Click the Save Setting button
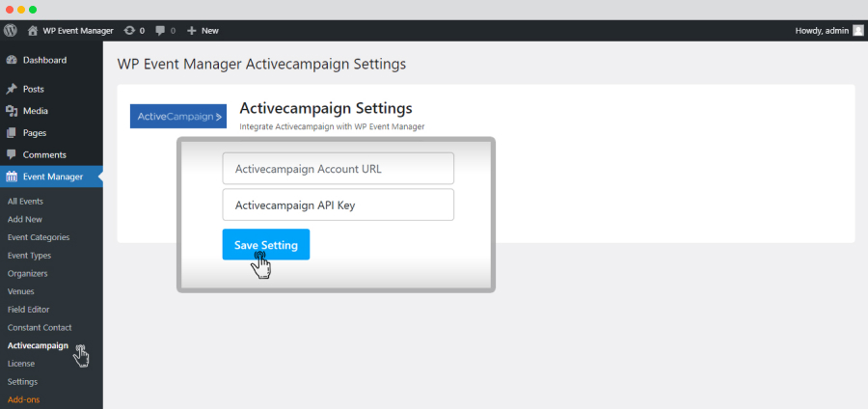Viewport: 868px width, 409px height. coord(266,245)
